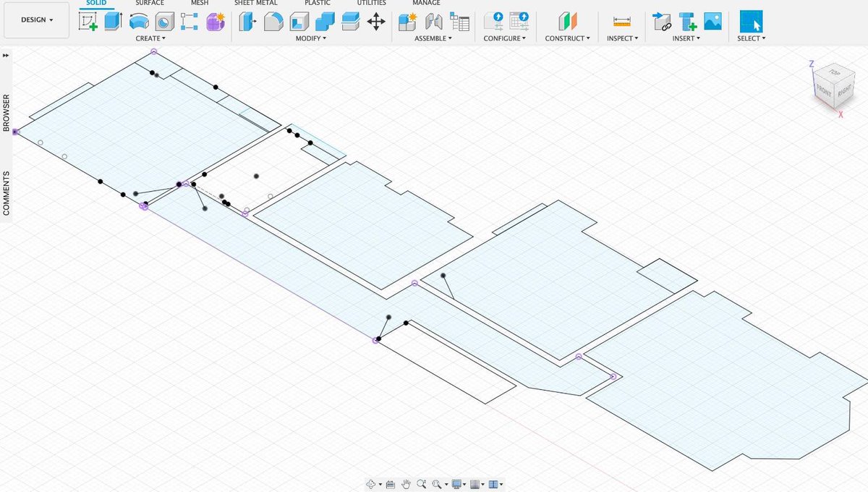Select the Fillet tool
The width and height of the screenshot is (868, 492).
273,21
